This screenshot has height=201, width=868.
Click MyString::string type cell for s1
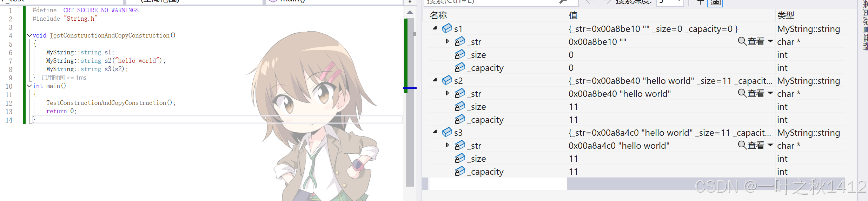click(809, 29)
